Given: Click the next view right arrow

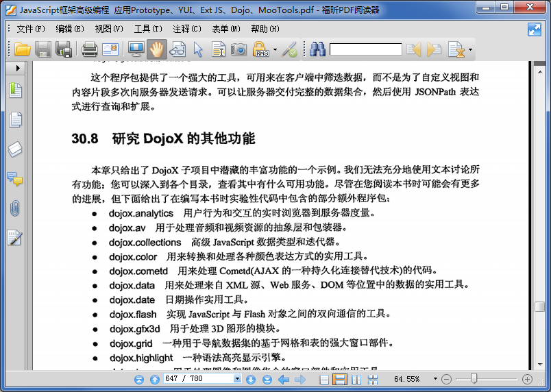Looking at the screenshot, I should (300, 380).
